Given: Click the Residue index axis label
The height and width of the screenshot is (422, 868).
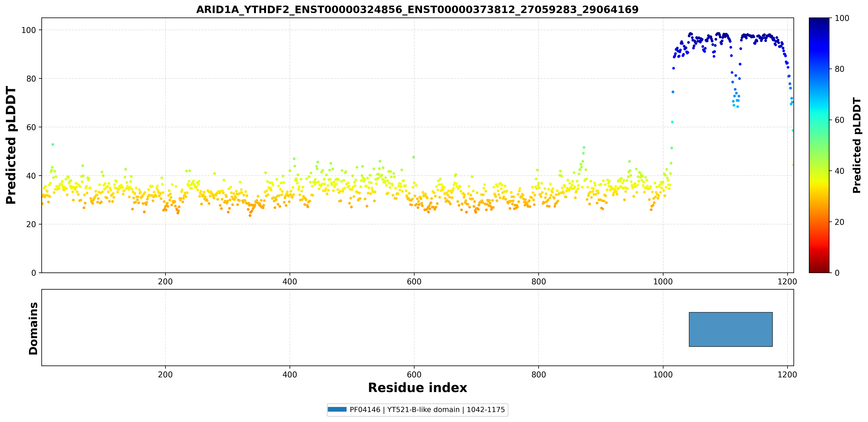Looking at the screenshot, I should point(418,388).
